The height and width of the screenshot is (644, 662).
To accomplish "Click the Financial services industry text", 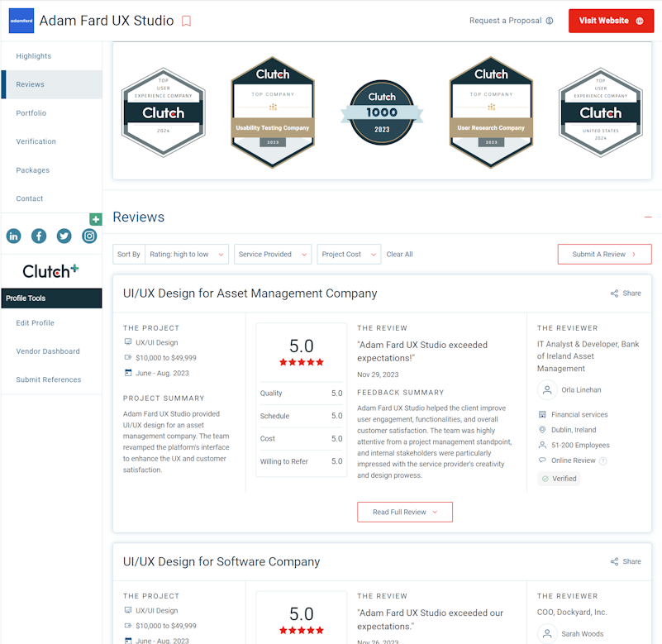I will click(x=579, y=415).
